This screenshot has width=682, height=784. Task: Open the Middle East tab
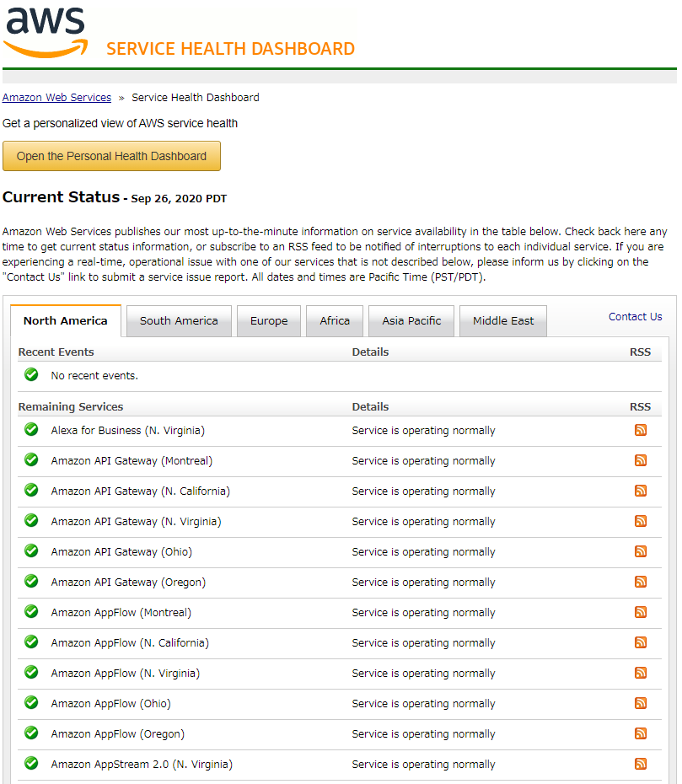(x=503, y=321)
